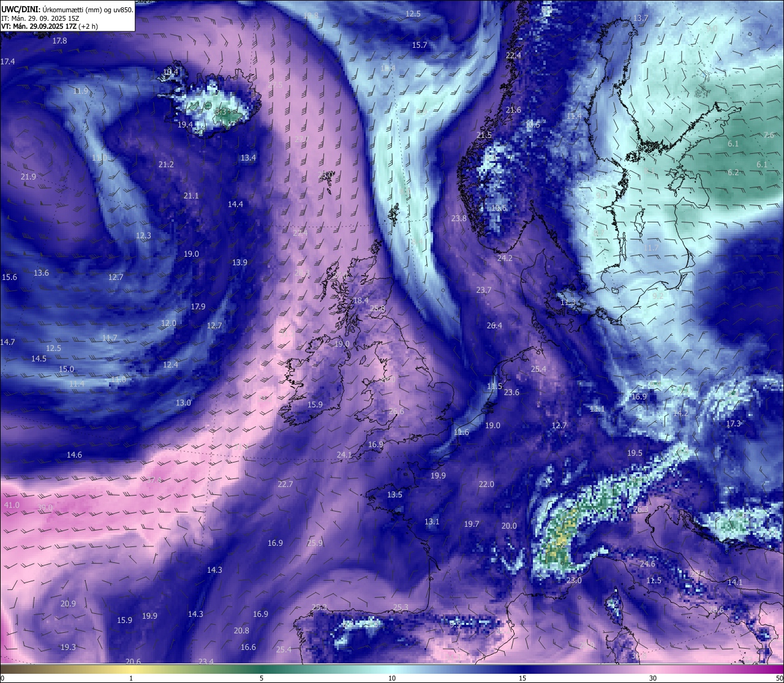784x683 pixels.
Task: Select the 9.2 value over the Baltic
Action: click(x=658, y=296)
